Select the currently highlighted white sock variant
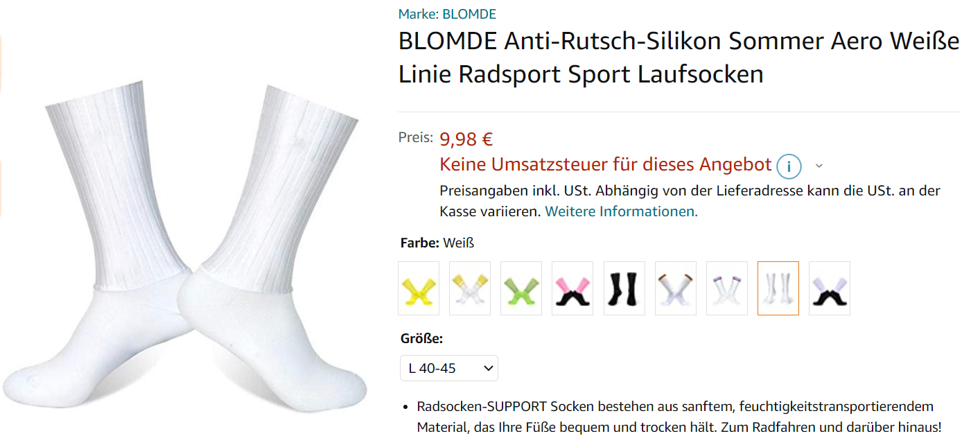The image size is (980, 436). 778,288
